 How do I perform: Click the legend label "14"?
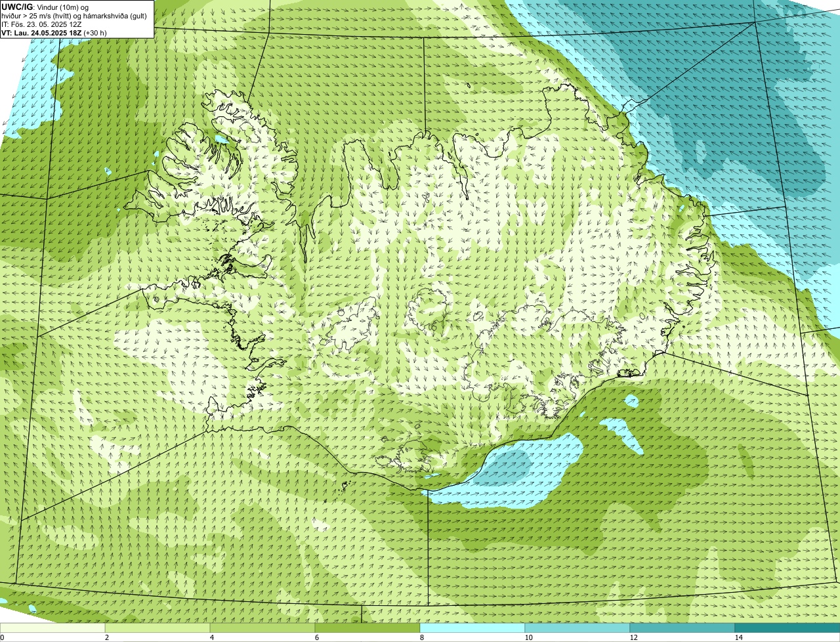(738, 637)
